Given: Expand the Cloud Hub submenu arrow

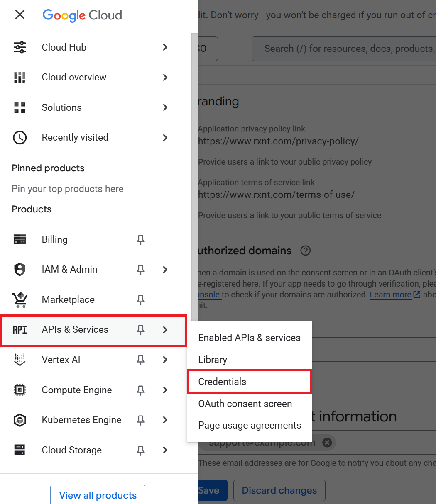Looking at the screenshot, I should tap(165, 47).
